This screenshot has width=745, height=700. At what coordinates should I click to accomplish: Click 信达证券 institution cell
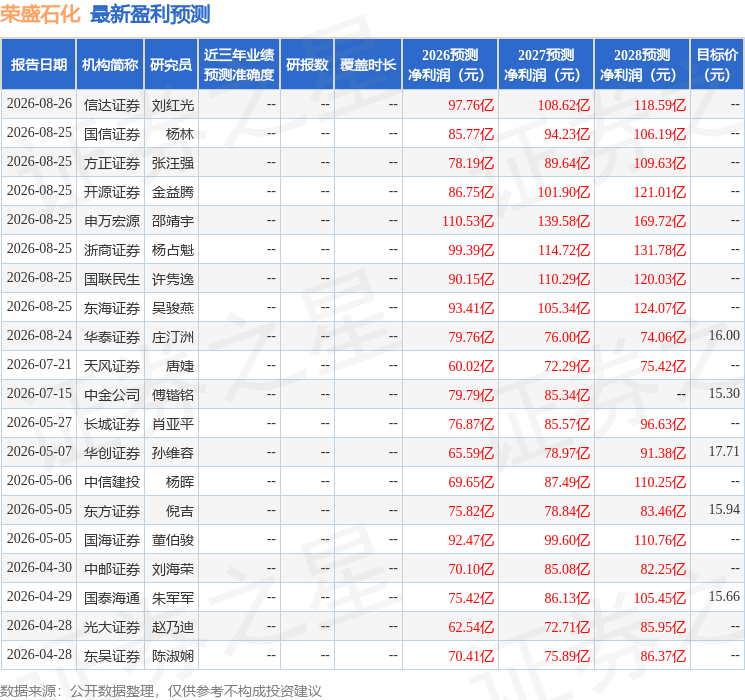(112, 105)
